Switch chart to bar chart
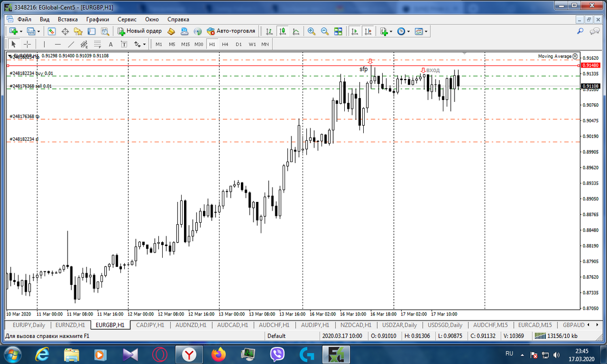607x364 pixels. click(x=269, y=31)
